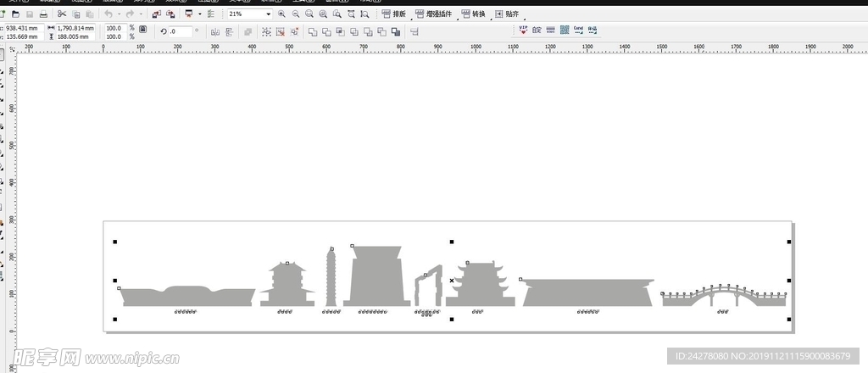Zoom to page width
The image size is (868, 373).
[351, 14]
